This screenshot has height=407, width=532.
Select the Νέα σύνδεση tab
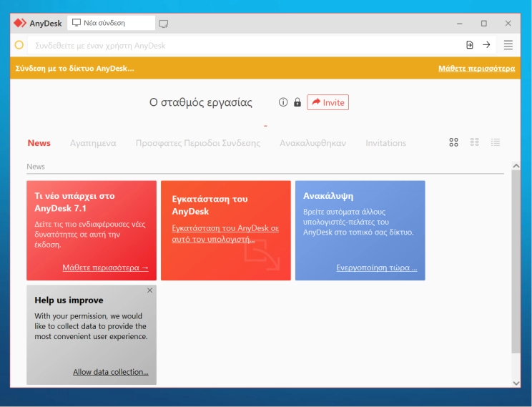pos(112,23)
